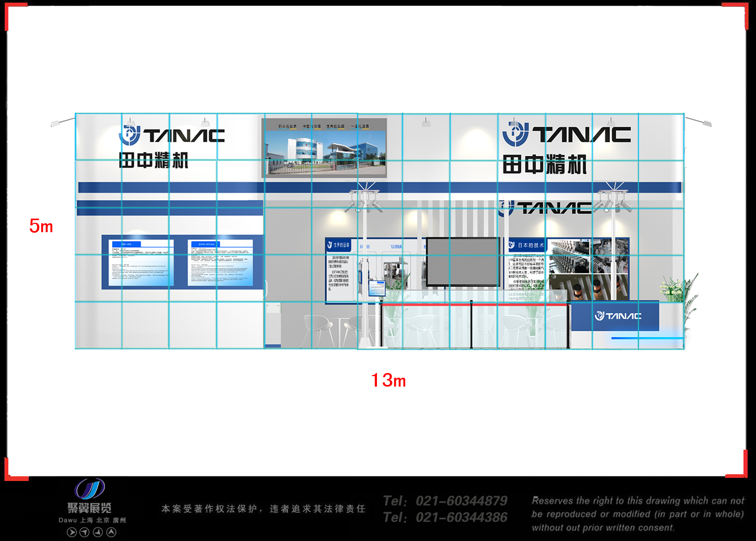The image size is (756, 541).
Task: Click the Dawu blue swoosh logo icon
Action: (x=89, y=489)
